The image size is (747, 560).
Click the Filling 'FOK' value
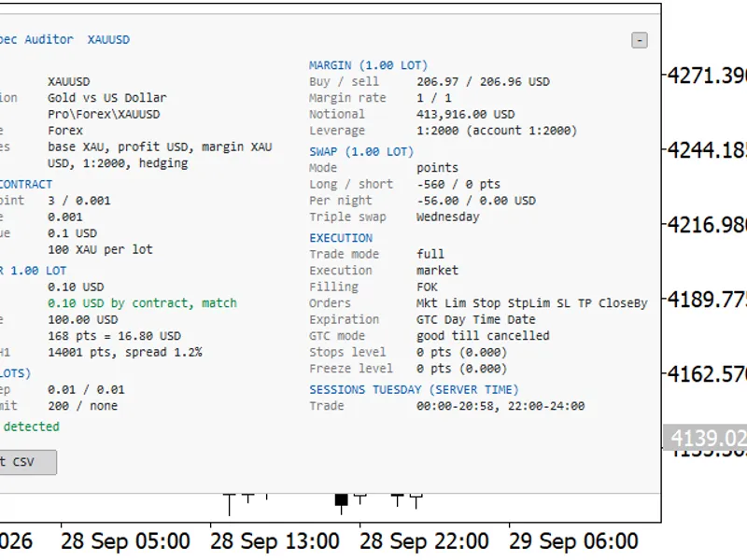point(427,287)
